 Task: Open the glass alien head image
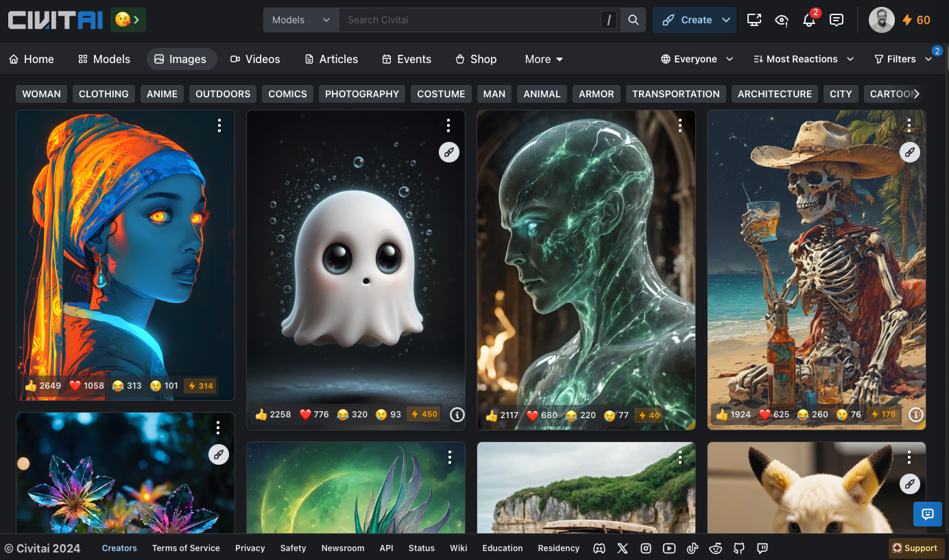click(x=586, y=270)
